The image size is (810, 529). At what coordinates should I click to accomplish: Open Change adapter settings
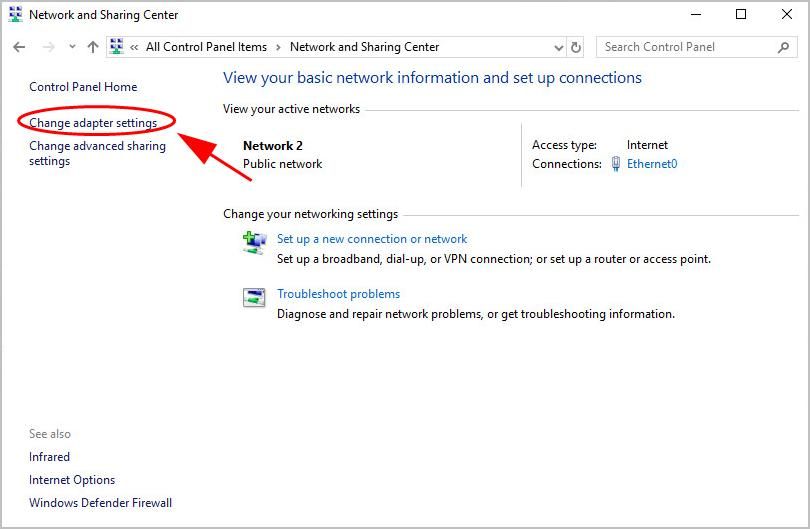93,123
